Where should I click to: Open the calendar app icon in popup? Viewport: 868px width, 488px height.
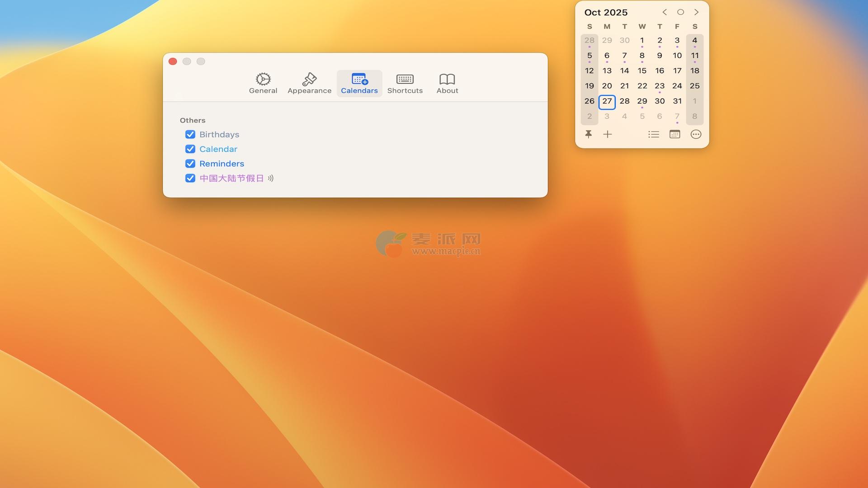(x=675, y=134)
